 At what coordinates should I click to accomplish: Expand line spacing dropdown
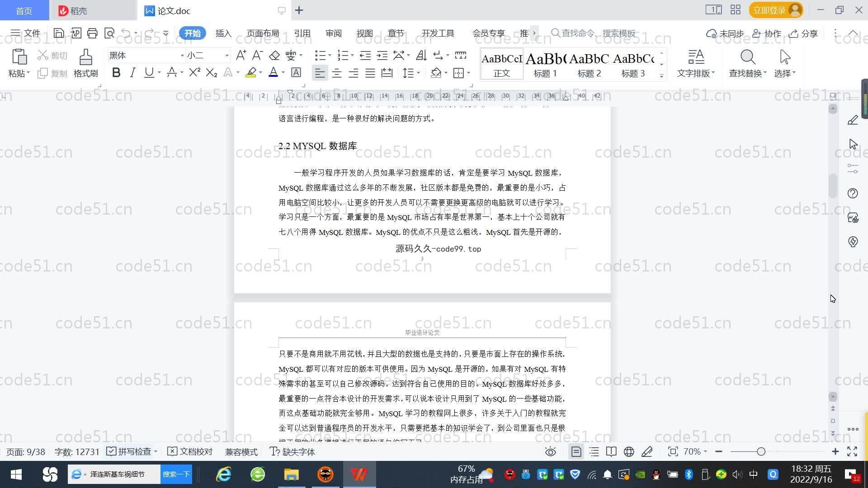pos(419,73)
